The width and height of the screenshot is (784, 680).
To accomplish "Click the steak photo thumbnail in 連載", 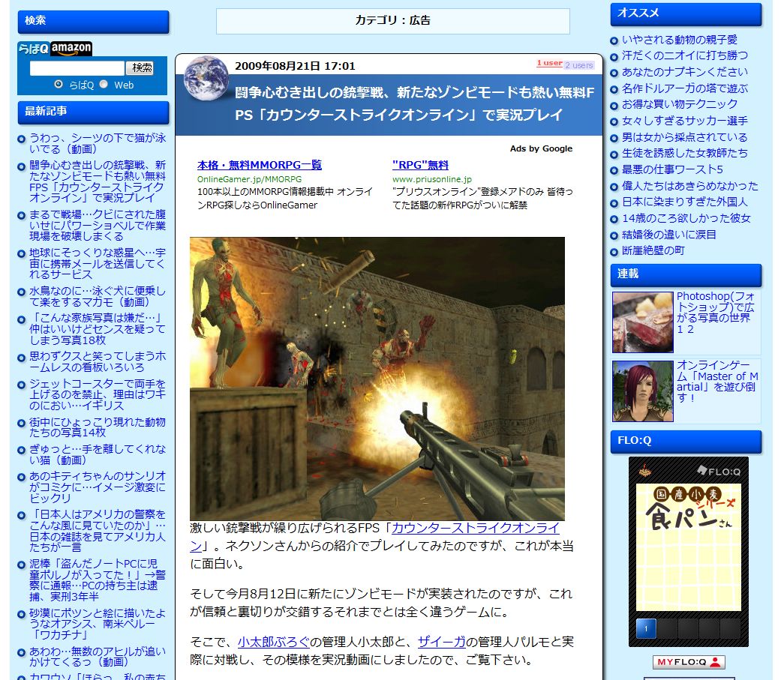I will coord(642,322).
